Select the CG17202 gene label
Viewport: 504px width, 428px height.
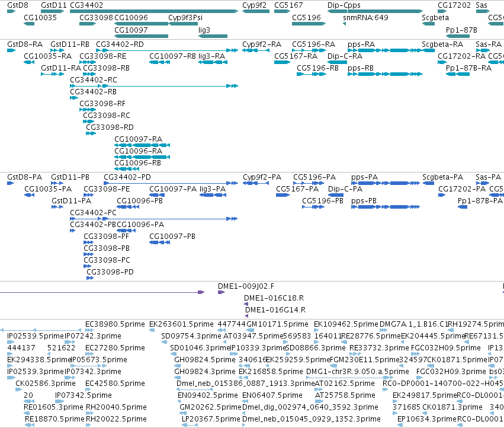point(454,5)
